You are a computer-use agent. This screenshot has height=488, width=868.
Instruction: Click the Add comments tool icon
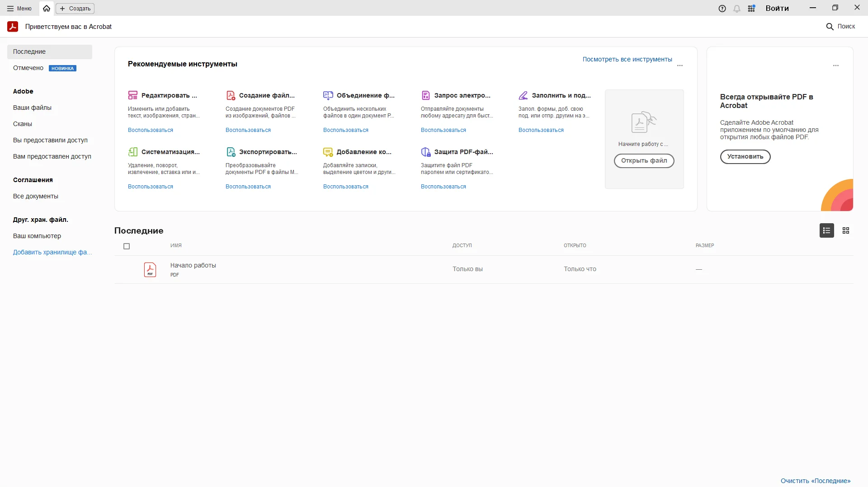tap(328, 152)
